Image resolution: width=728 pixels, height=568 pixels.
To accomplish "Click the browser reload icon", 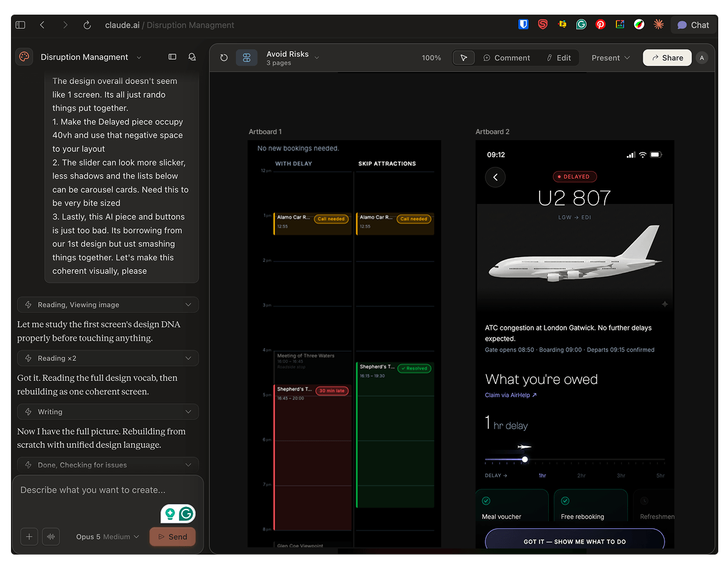I will [x=87, y=25].
